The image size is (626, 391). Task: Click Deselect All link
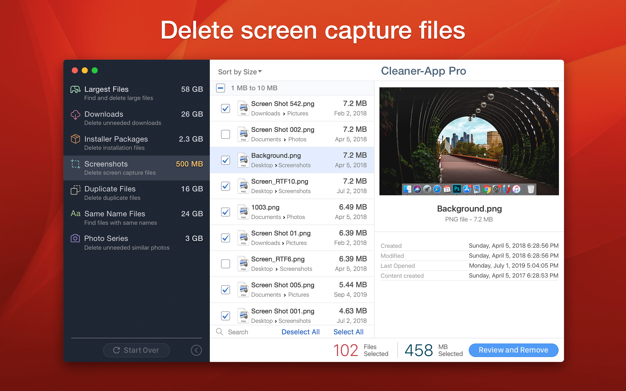pos(301,332)
